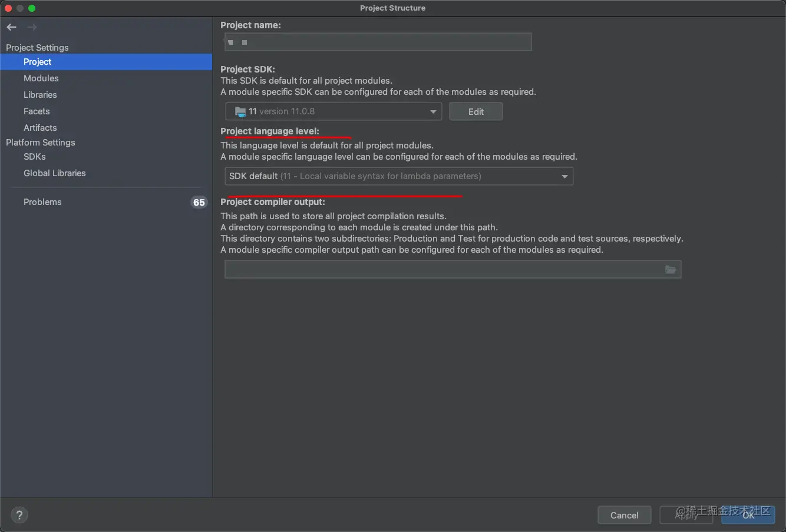Focus the Project name field
Image resolution: width=786 pixels, height=532 pixels.
[x=378, y=42]
